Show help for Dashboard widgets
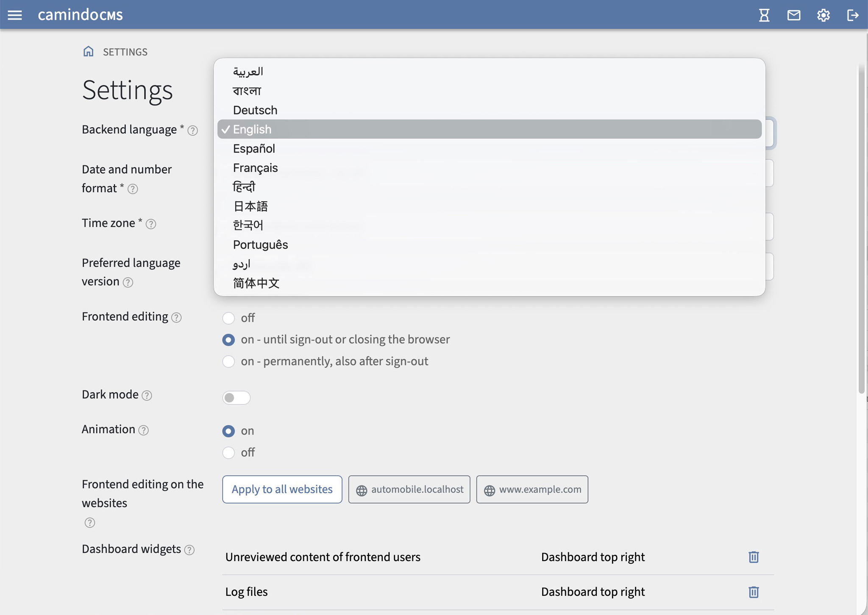The image size is (868, 615). click(189, 550)
